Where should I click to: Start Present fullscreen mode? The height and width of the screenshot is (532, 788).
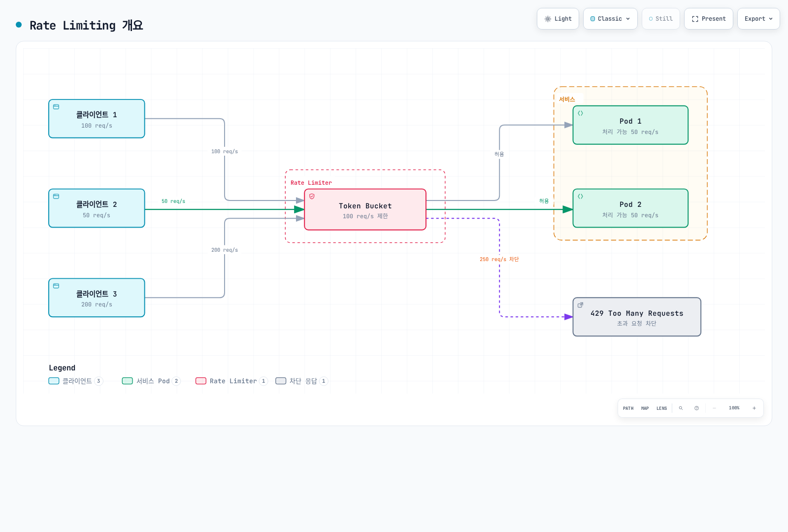(709, 19)
